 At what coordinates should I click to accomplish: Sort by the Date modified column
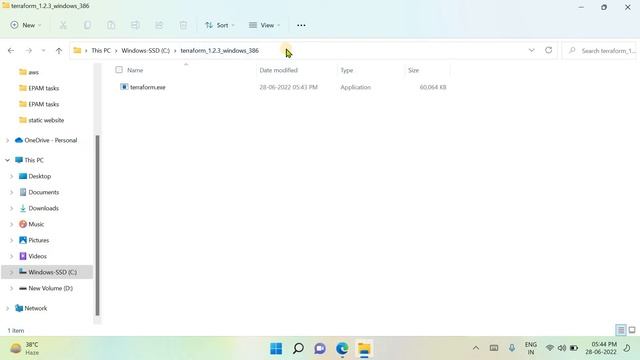click(278, 70)
